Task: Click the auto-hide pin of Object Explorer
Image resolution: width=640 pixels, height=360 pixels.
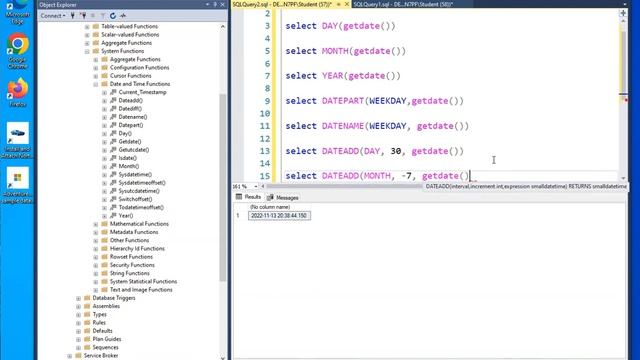Action: tap(215, 4)
